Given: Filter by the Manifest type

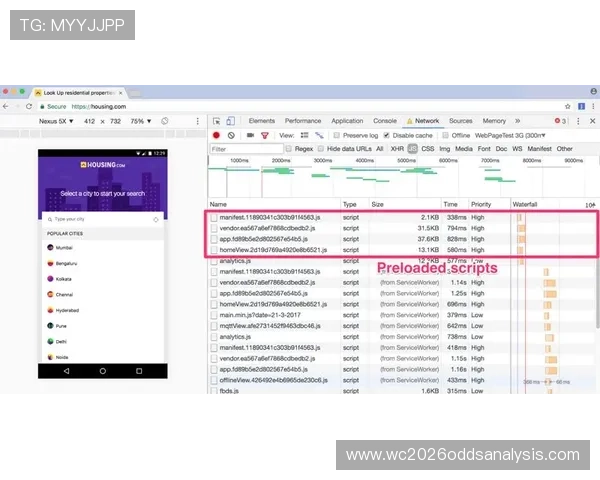Looking at the screenshot, I should [539, 149].
